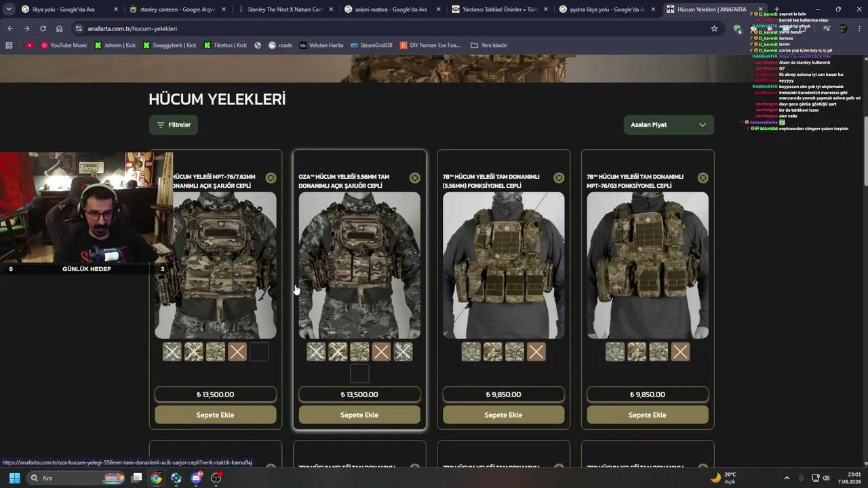Open the OZA Hücum Yeleği 5.56MM product title
This screenshot has height=488, width=868.
pos(344,181)
